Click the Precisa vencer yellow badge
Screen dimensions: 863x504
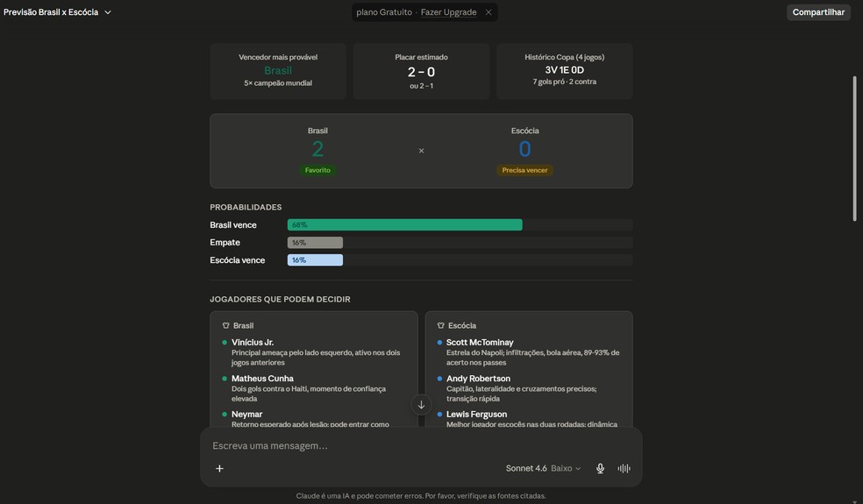[x=524, y=170]
